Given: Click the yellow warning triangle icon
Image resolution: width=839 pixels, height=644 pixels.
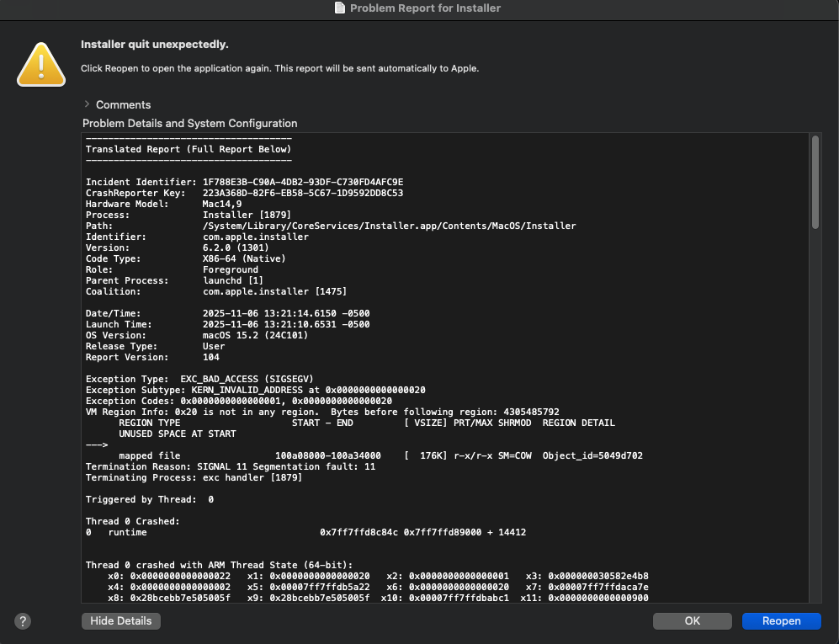Looking at the screenshot, I should tap(41, 65).
